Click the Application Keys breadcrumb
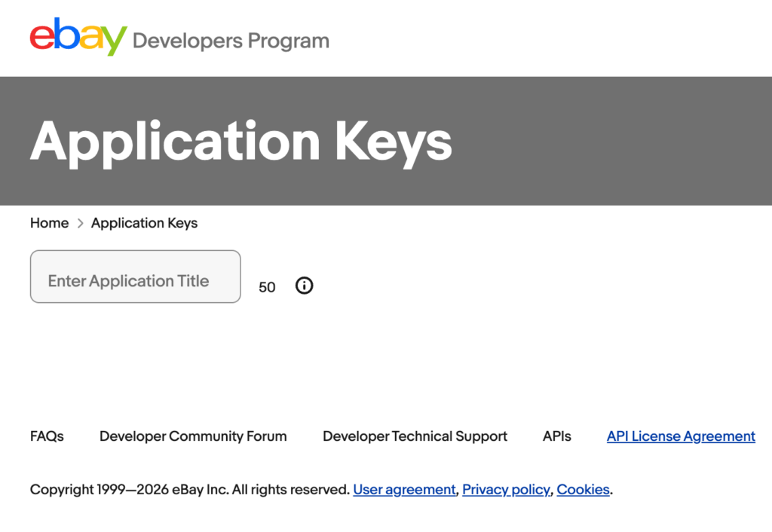Viewport: 772px width, 532px height. pos(144,223)
